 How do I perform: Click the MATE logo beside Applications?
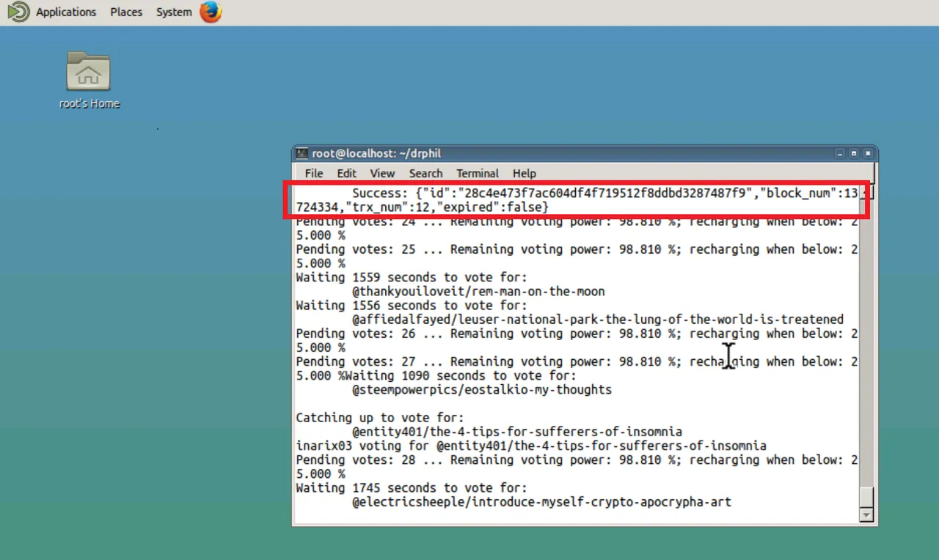click(x=18, y=12)
